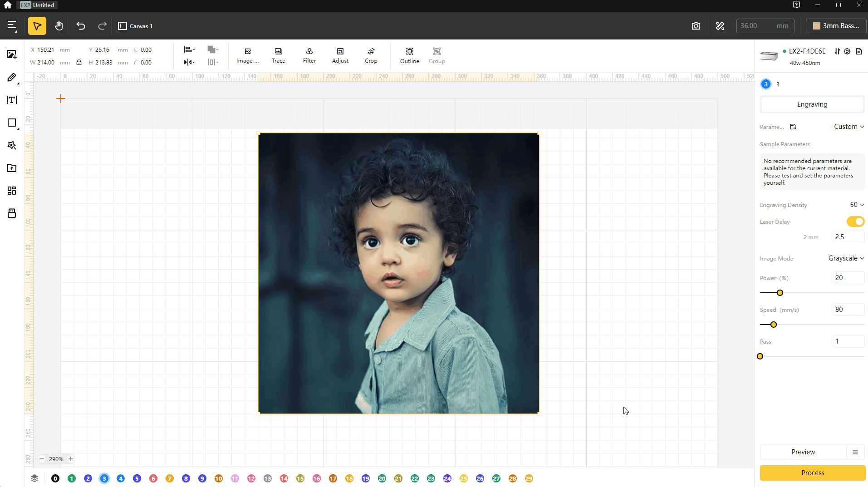868x487 pixels.
Task: Select layer color 1 green
Action: [72, 478]
